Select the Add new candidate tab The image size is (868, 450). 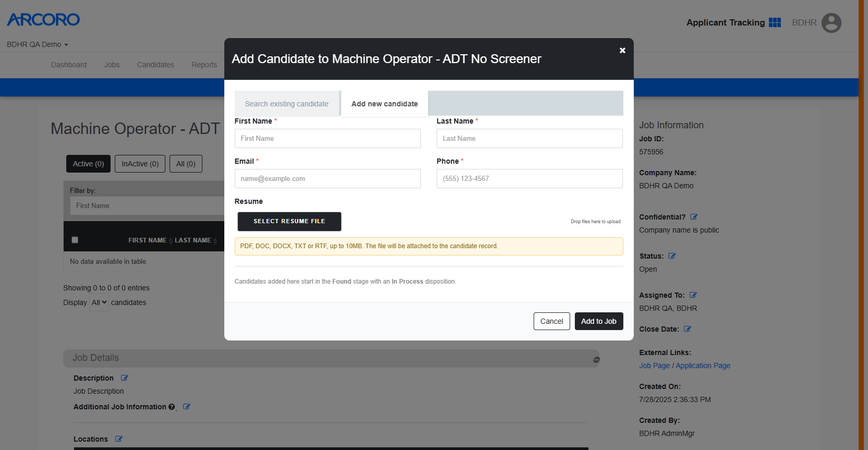pos(384,104)
